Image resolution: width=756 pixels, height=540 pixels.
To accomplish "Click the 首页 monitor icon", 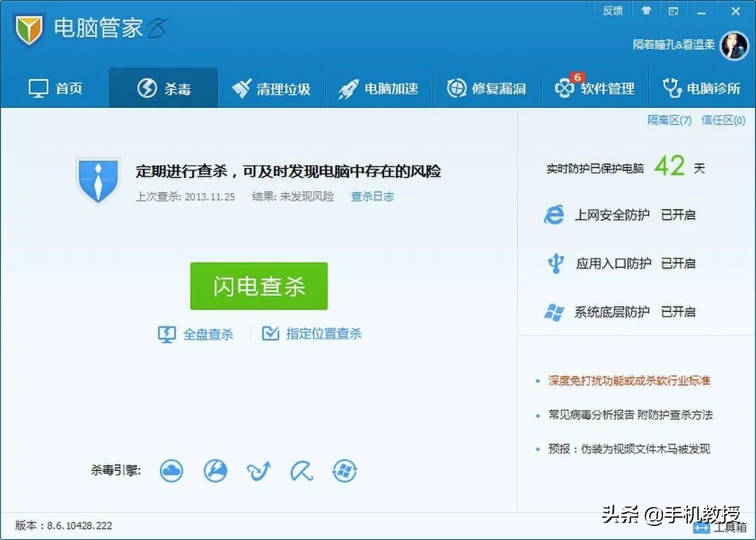I will click(x=38, y=89).
